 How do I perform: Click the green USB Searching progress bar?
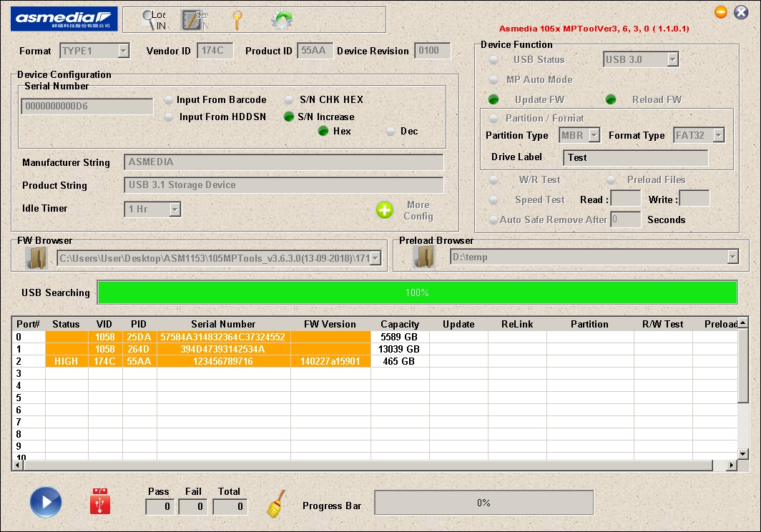[418, 292]
